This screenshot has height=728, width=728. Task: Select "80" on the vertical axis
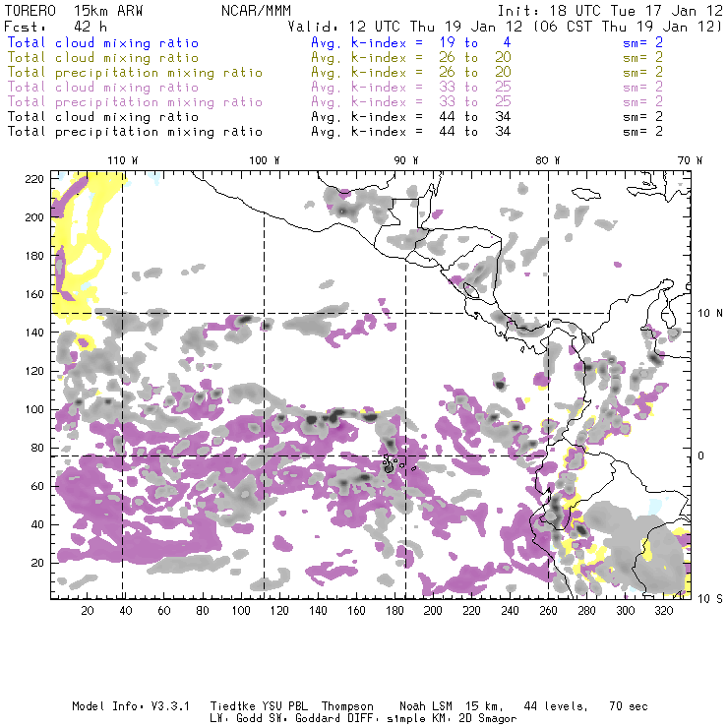point(37,448)
